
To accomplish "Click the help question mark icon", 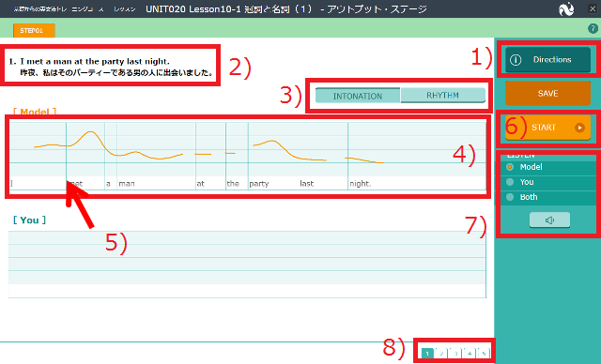I will coord(593,28).
